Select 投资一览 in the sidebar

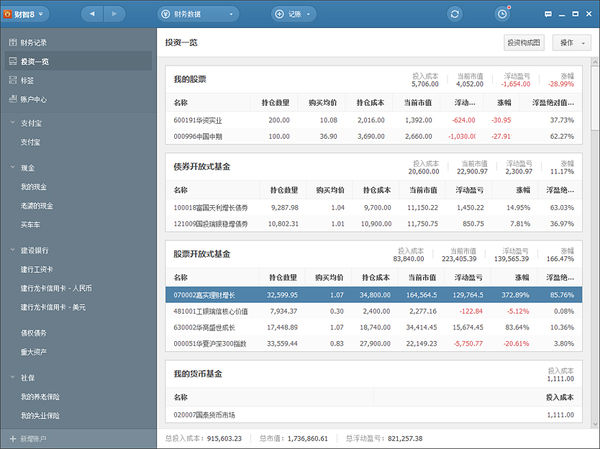pos(78,61)
